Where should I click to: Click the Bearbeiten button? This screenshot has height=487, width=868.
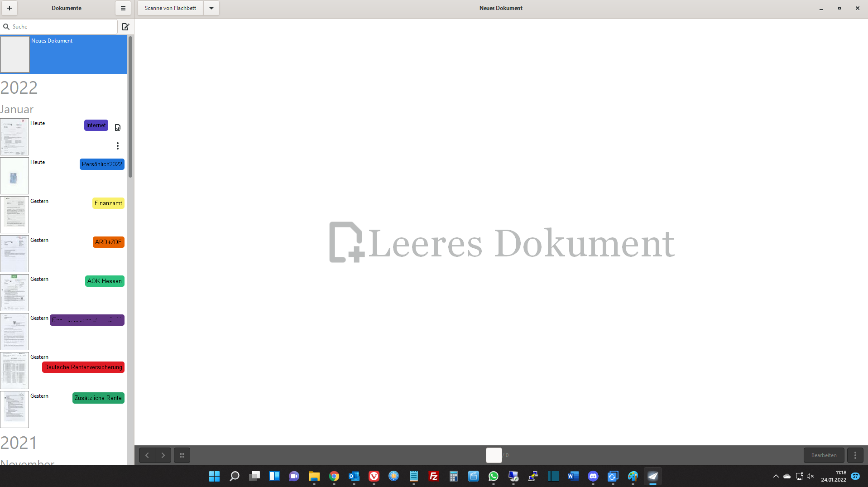[823, 455]
